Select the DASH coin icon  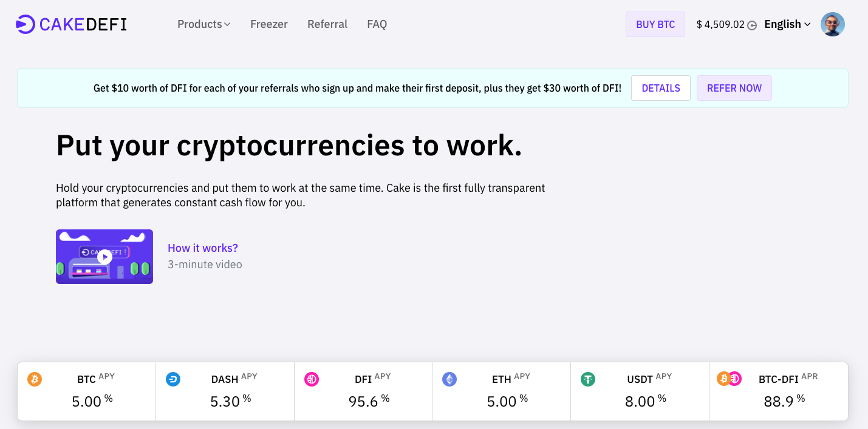tap(173, 379)
